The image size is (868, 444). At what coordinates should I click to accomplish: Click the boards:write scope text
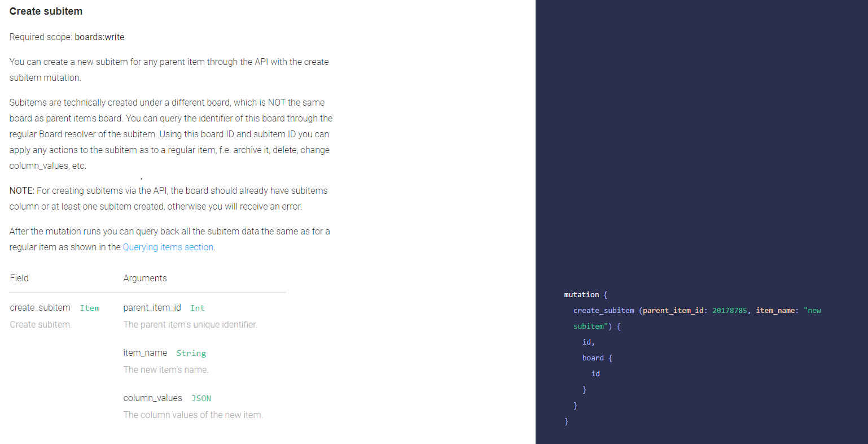99,37
